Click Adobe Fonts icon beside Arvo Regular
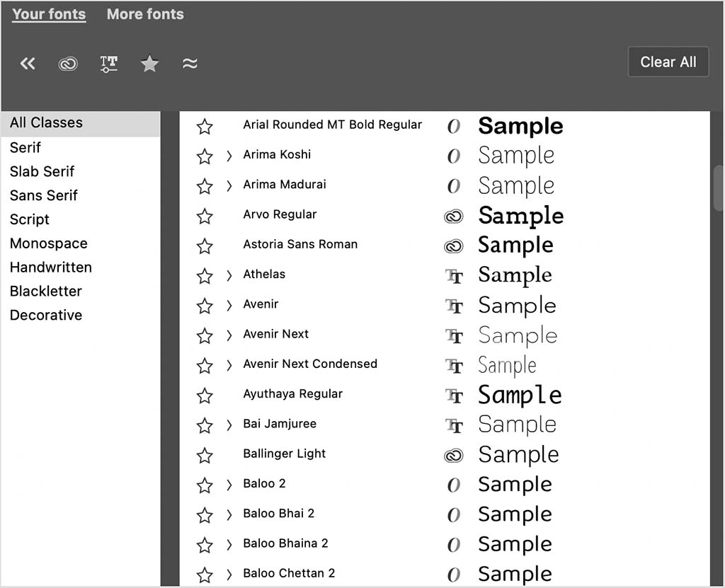Image resolution: width=725 pixels, height=588 pixels. [x=454, y=217]
